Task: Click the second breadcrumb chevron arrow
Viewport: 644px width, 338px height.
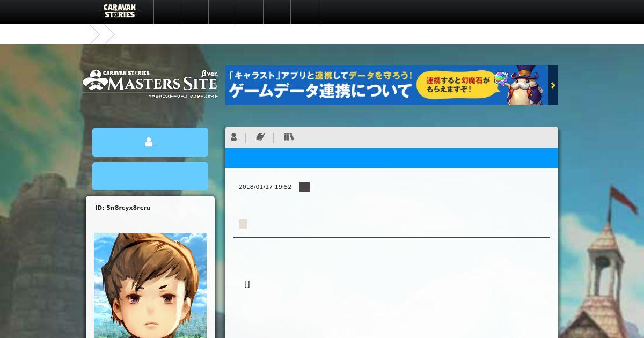Action: click(x=110, y=34)
